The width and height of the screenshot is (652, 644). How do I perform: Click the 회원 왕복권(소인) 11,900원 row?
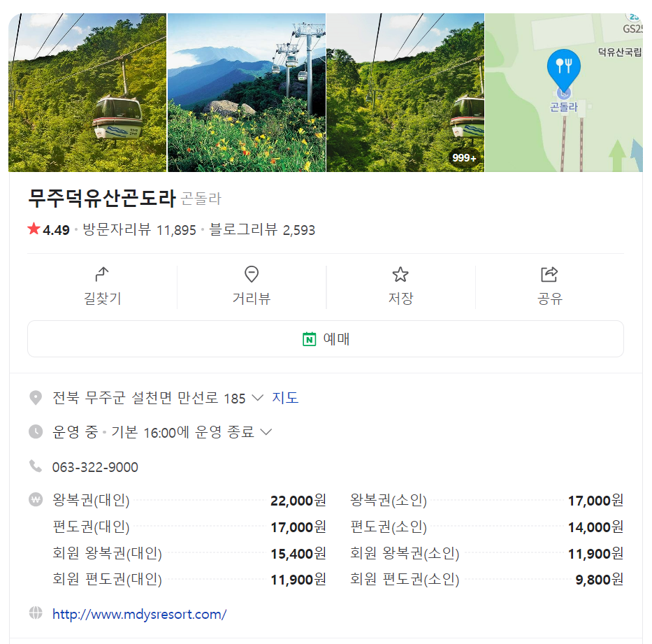click(x=486, y=553)
